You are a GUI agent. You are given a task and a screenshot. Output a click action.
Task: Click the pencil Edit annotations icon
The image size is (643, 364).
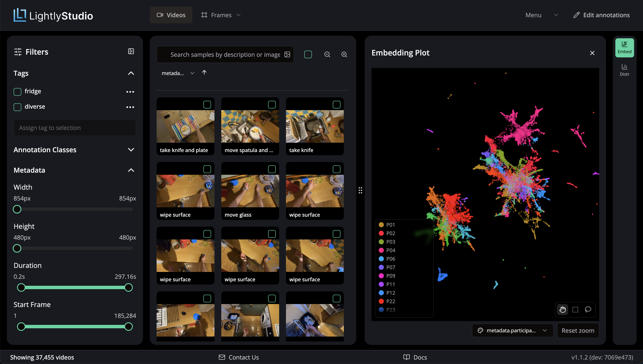pyautogui.click(x=576, y=15)
